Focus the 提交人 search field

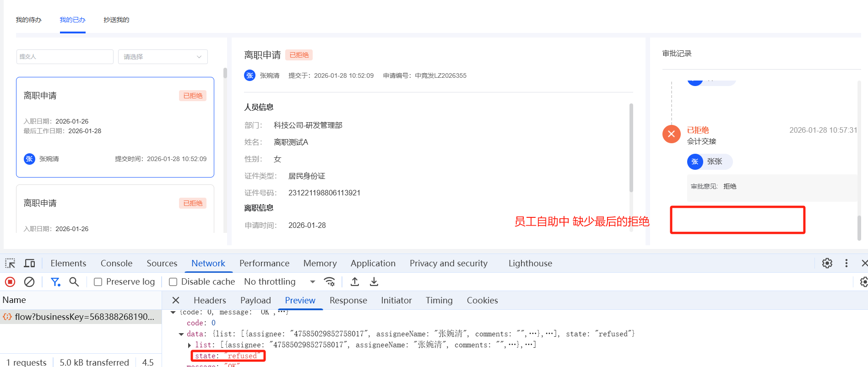point(65,57)
